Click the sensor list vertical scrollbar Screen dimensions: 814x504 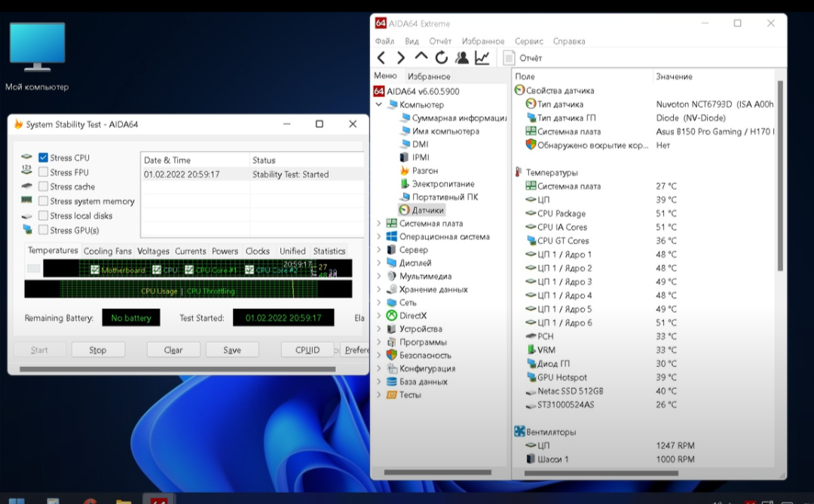point(780,176)
